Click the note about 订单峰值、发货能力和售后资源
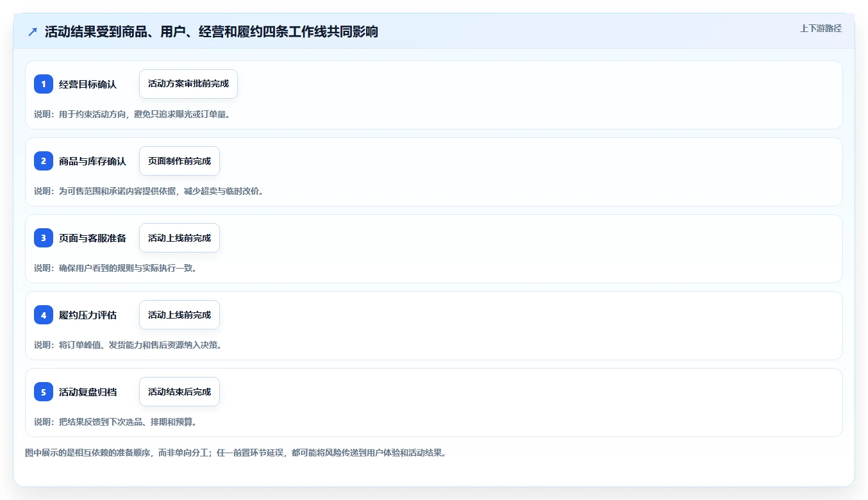 coord(128,345)
